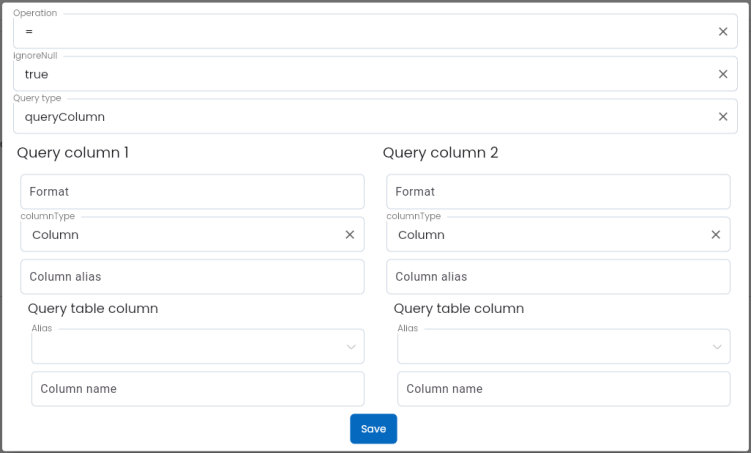Clear the ignoreNull true value
Screen dimensions: 752x453
pos(723,74)
